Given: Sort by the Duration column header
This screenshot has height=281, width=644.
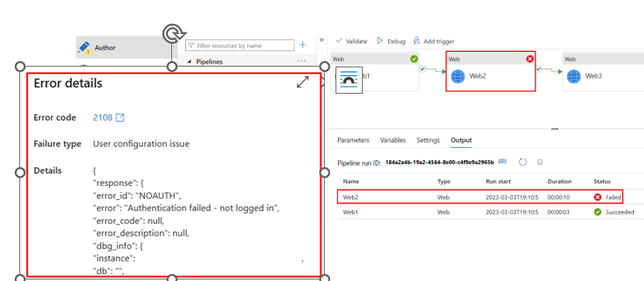Looking at the screenshot, I should tap(559, 181).
